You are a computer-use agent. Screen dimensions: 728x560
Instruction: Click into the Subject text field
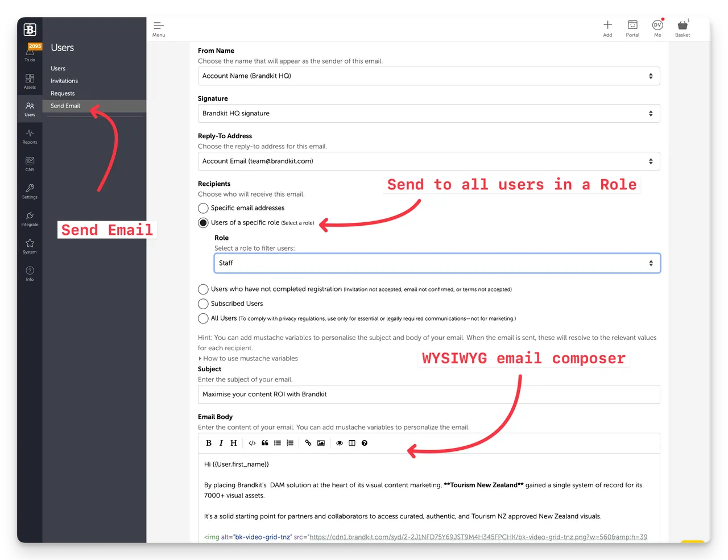tap(428, 395)
